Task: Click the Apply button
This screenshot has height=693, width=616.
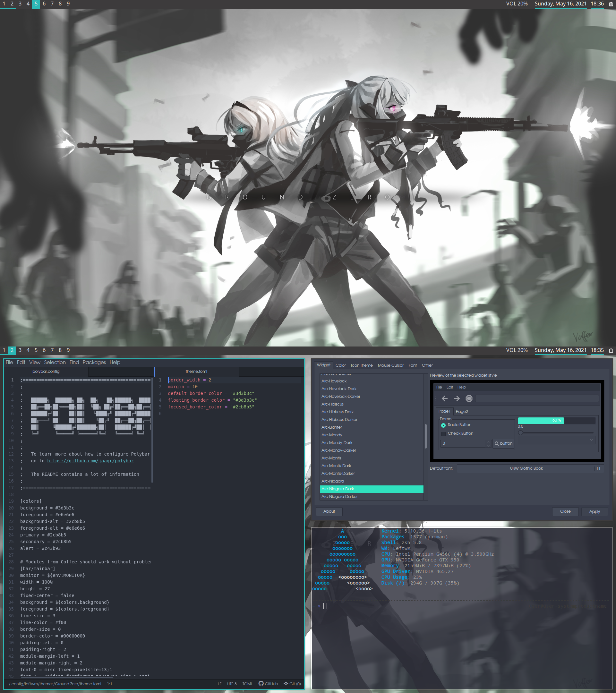Action: click(594, 512)
